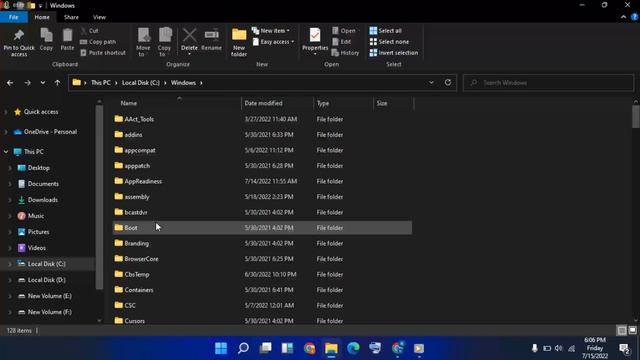The width and height of the screenshot is (640, 360).
Task: Sort by Date modified column
Action: coord(263,103)
